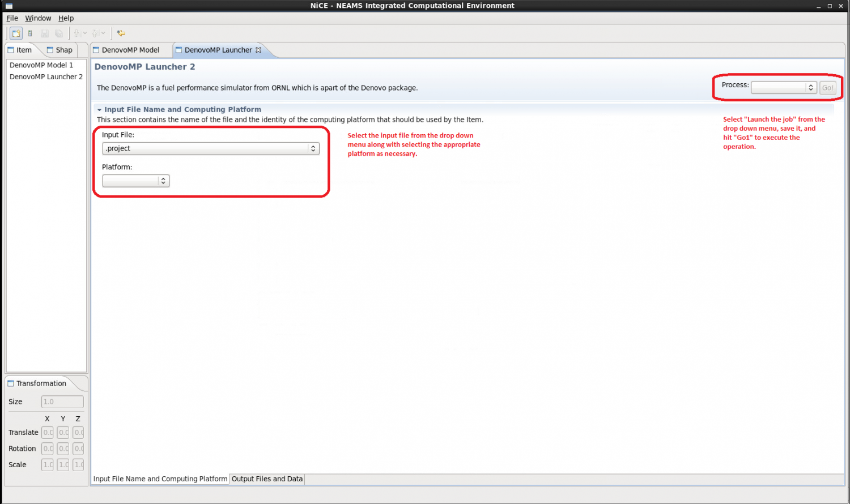The width and height of the screenshot is (850, 504).
Task: Click the Save floppy disk toolbar icon
Action: click(44, 33)
